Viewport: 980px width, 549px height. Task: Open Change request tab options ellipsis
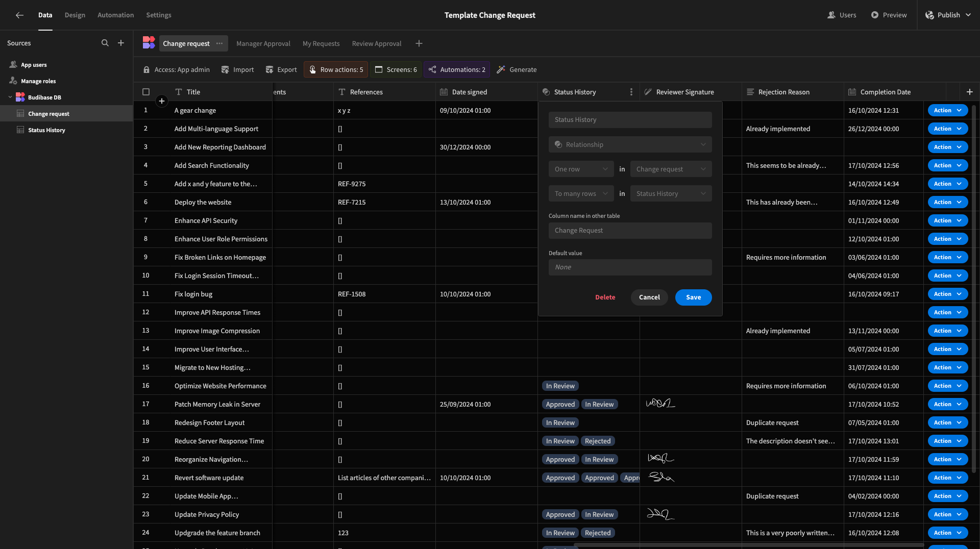click(219, 43)
